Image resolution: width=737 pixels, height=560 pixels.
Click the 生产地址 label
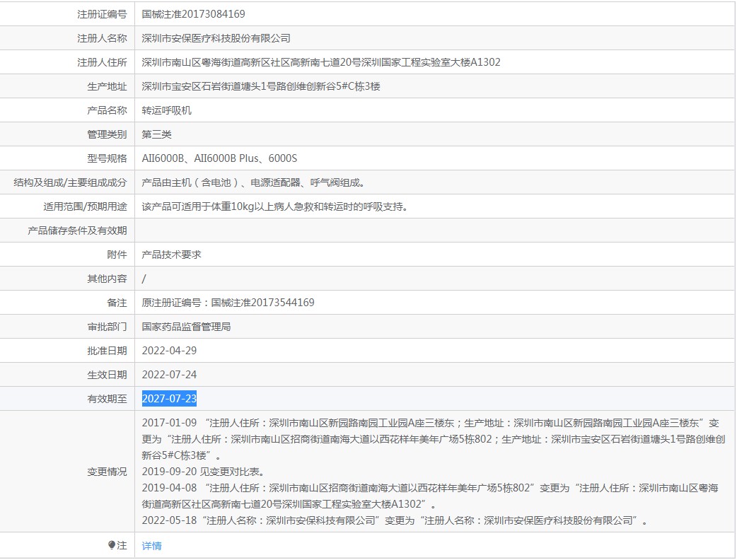pos(107,86)
